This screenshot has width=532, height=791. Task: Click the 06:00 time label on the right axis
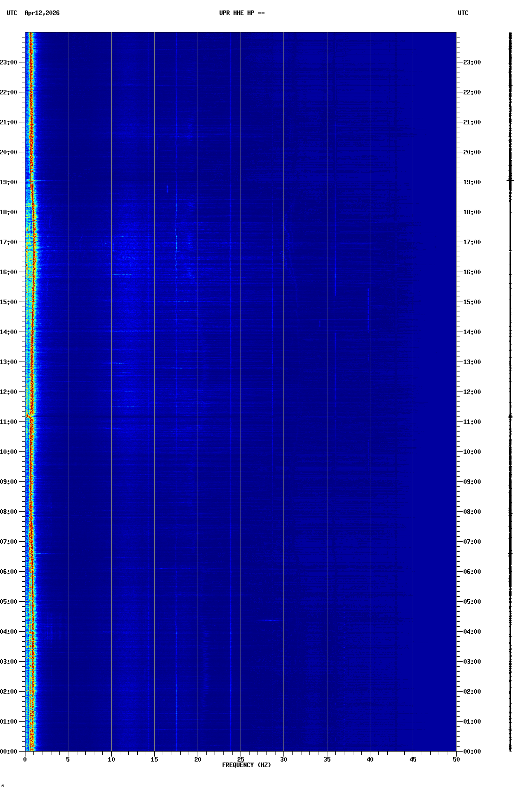click(472, 572)
